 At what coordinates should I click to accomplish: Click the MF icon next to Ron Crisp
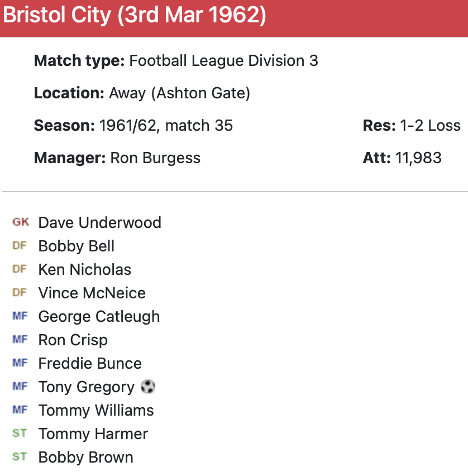(x=20, y=340)
